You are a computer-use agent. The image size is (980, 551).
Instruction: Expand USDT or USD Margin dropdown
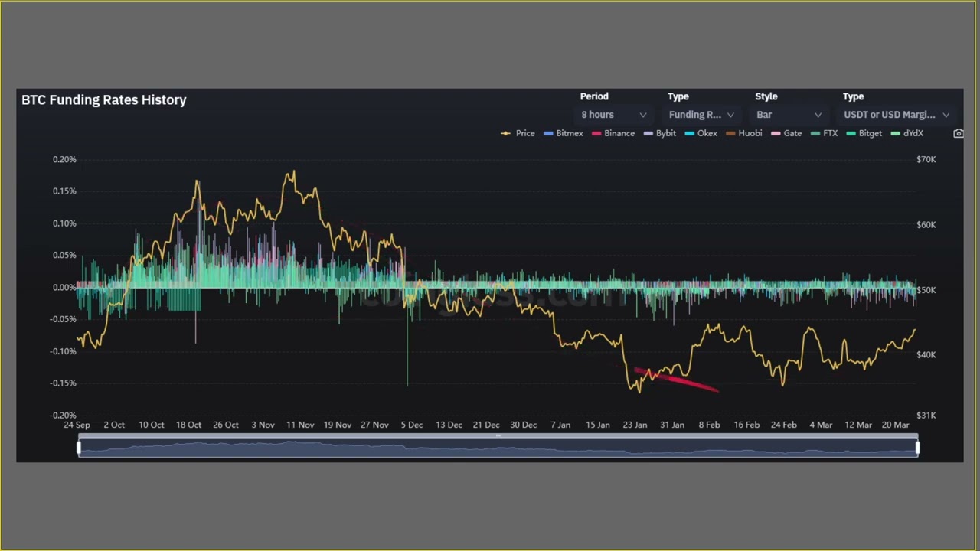tap(897, 115)
